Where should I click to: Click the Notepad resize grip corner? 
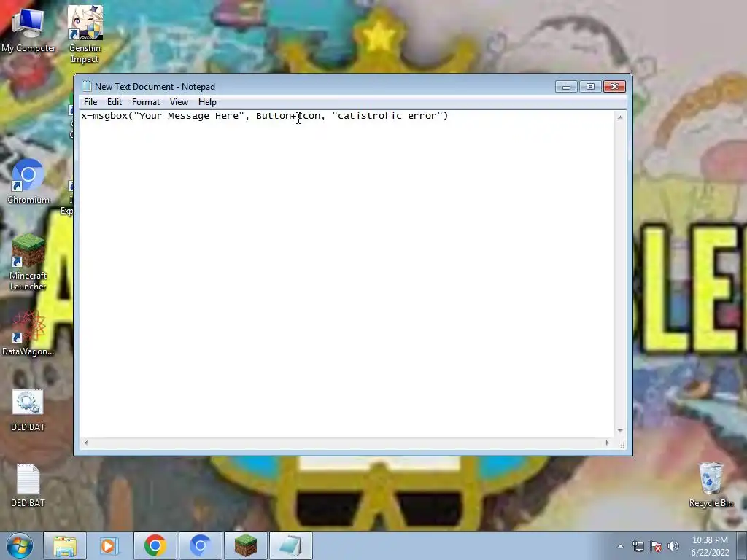(x=621, y=445)
